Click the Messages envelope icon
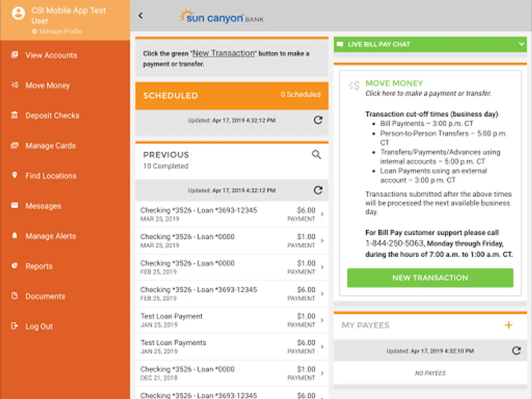Screen dimensions: 532x399 [15, 206]
